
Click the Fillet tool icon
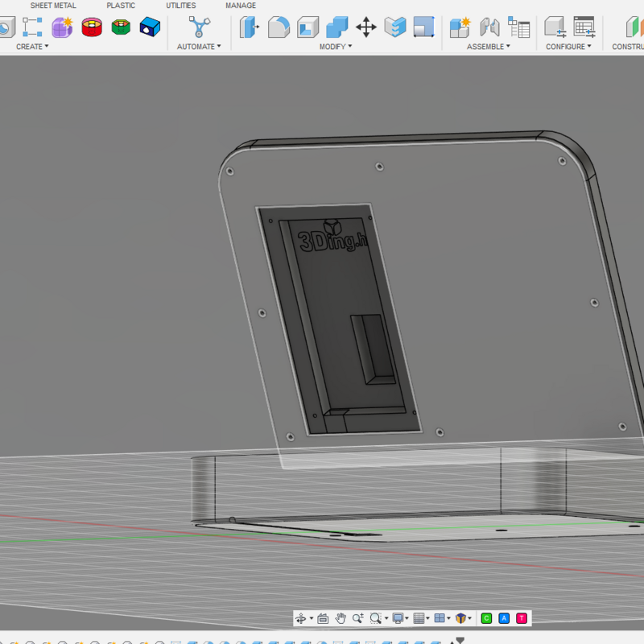click(x=279, y=27)
